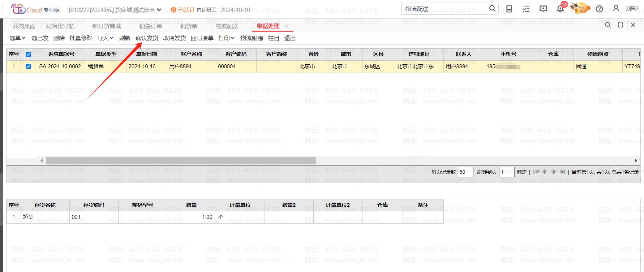Open the 打印 dropdown menu
Image resolution: width=644 pixels, height=272 pixels.
pyautogui.click(x=226, y=38)
